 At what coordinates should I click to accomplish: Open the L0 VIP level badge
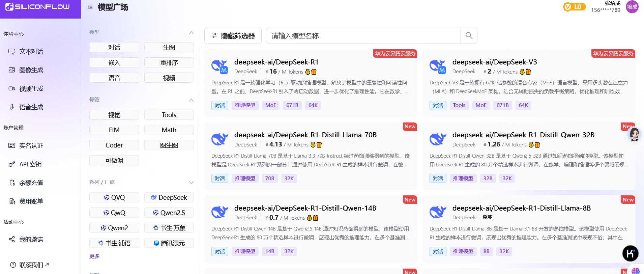(x=574, y=7)
